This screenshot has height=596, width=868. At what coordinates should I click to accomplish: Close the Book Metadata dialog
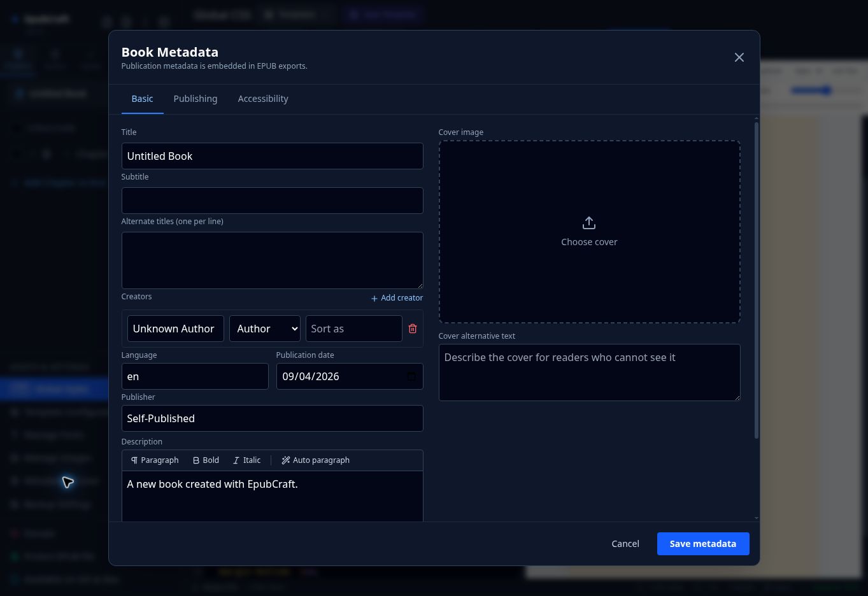click(x=739, y=57)
